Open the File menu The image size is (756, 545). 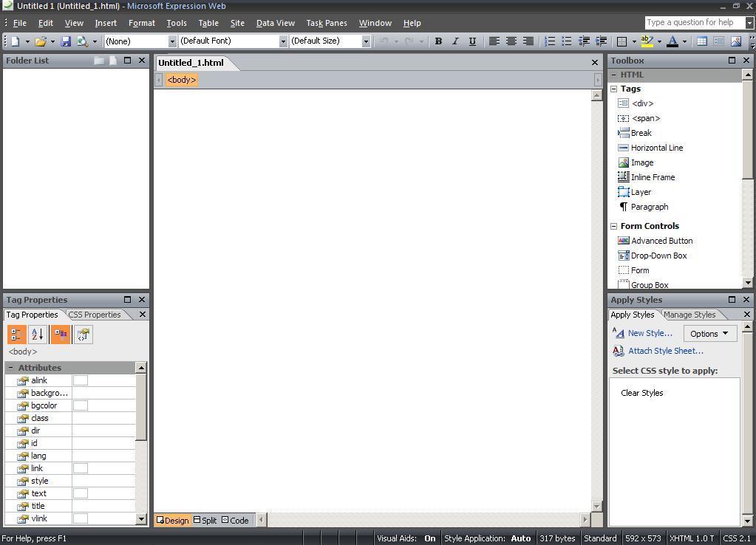click(20, 23)
